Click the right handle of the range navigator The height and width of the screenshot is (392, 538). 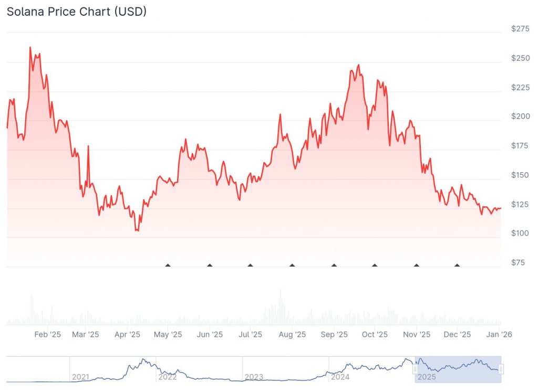[501, 369]
